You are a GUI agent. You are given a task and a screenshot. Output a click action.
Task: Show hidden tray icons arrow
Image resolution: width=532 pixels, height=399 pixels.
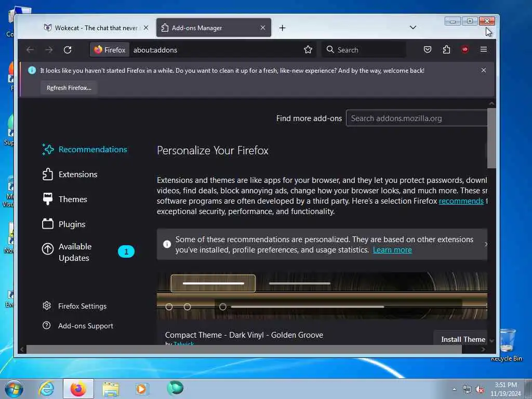pyautogui.click(x=454, y=389)
